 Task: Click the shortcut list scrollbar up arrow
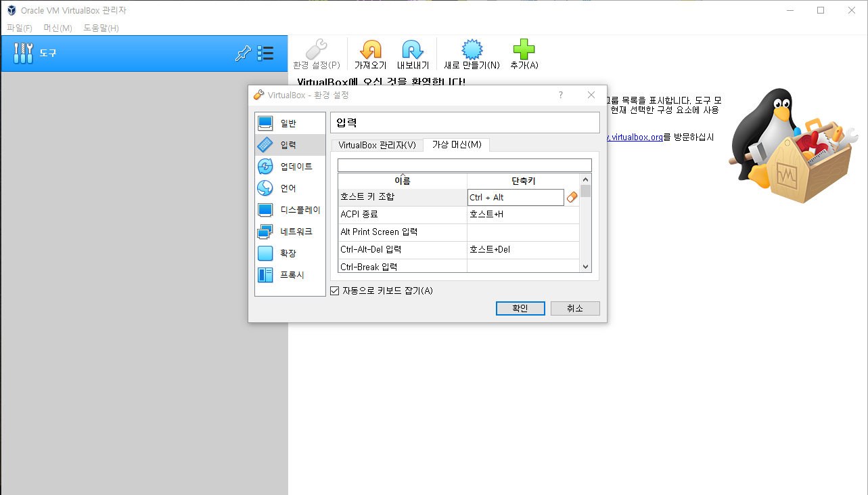coord(586,179)
